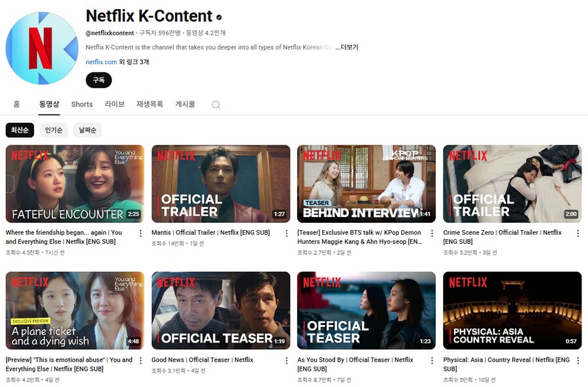Expand channel description with 더보기

click(347, 47)
